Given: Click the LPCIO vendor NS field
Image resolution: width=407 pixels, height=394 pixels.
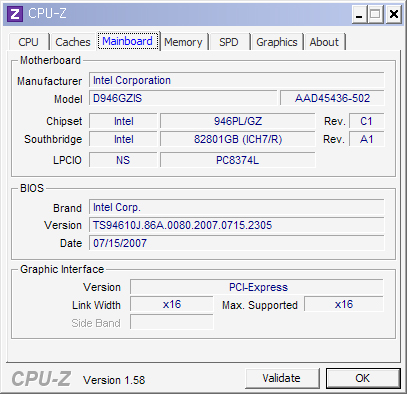Looking at the screenshot, I should pos(123,160).
